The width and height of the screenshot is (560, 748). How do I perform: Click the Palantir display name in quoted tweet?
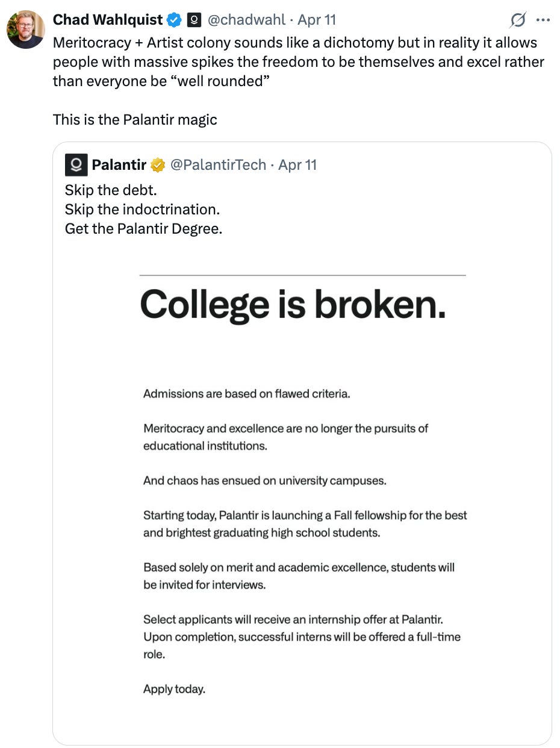[x=119, y=165]
